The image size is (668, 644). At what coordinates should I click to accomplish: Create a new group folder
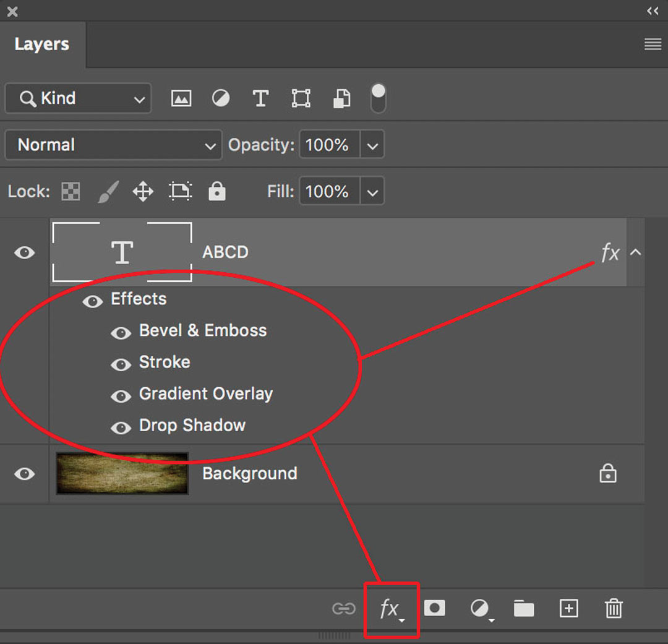[x=524, y=609]
